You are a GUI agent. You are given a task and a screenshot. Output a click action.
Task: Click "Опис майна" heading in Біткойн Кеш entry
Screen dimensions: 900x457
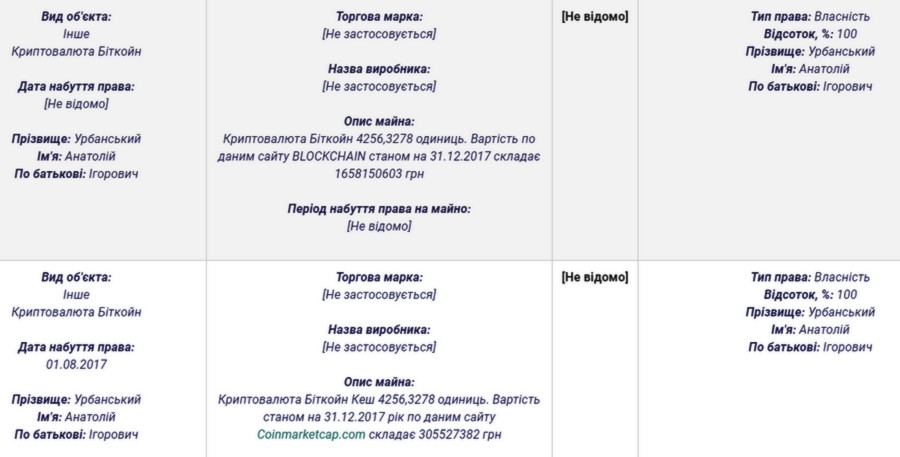coord(379,381)
